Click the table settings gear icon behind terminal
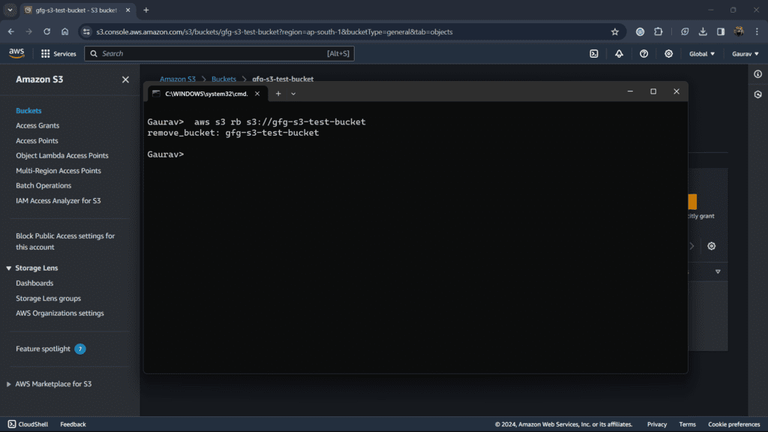768x432 pixels. coord(711,246)
